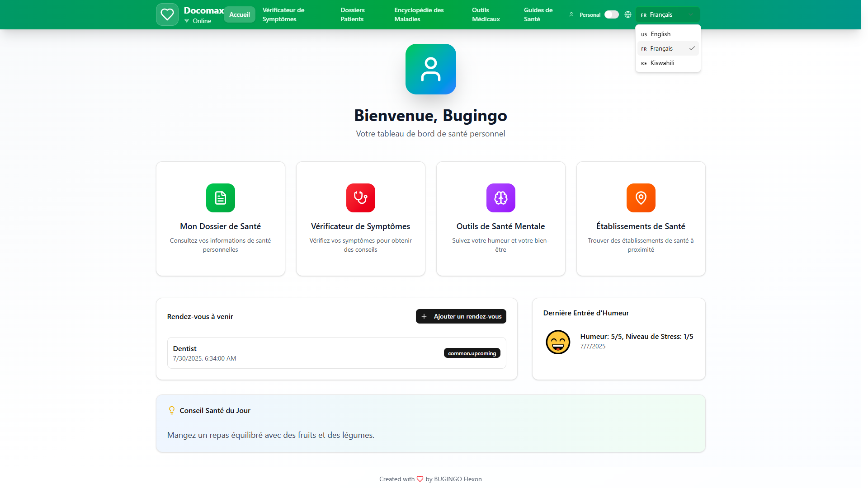The image size is (868, 488).
Task: Open Dossiers Patients navigation item
Action: coord(352,14)
